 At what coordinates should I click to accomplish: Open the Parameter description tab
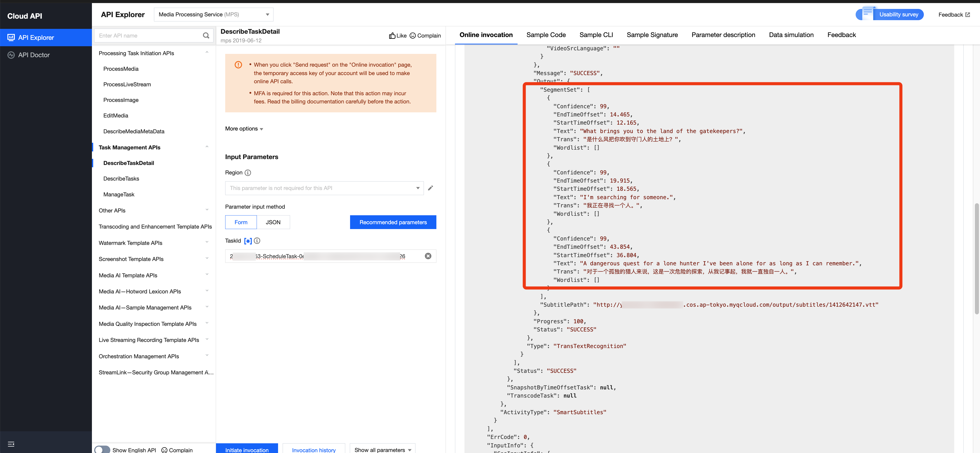(x=723, y=35)
